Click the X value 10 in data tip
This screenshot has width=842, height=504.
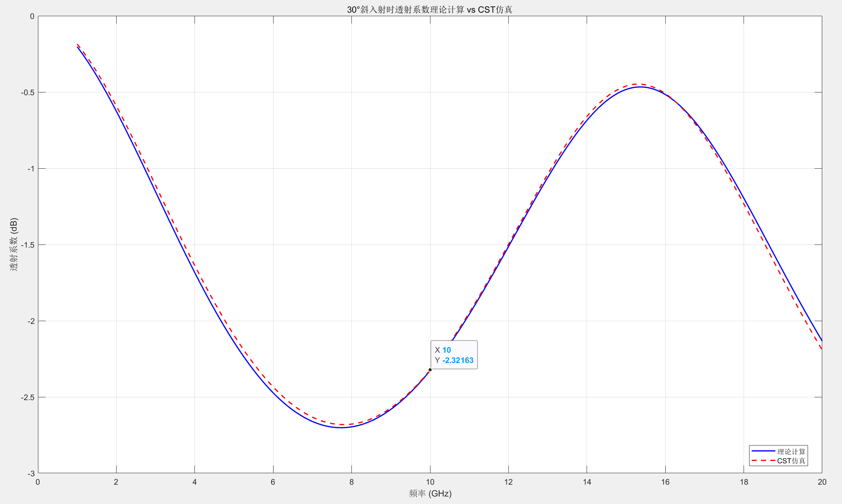point(446,350)
